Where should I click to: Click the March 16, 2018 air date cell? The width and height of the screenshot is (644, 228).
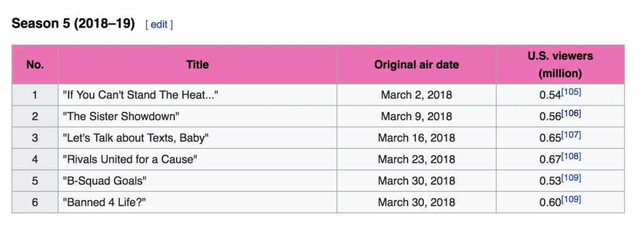416,138
